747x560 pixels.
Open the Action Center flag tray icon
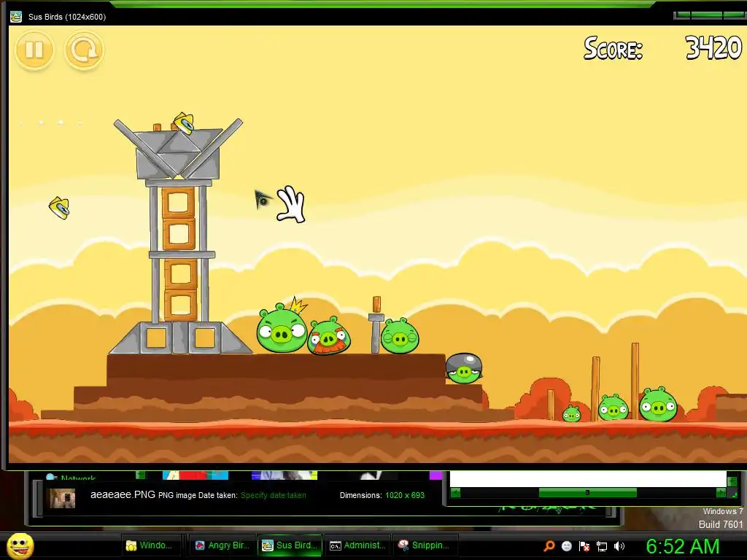coord(584,546)
